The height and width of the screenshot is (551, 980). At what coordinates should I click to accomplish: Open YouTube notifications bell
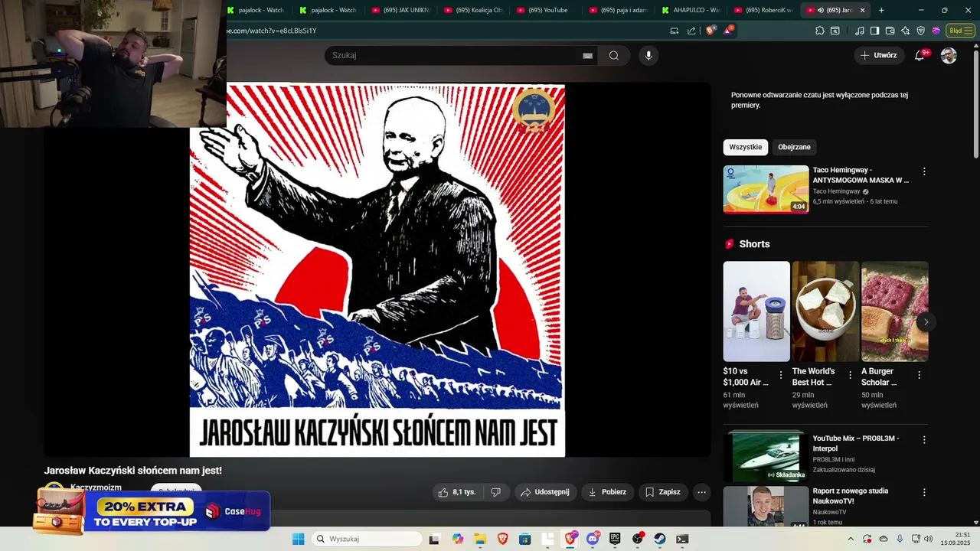920,55
